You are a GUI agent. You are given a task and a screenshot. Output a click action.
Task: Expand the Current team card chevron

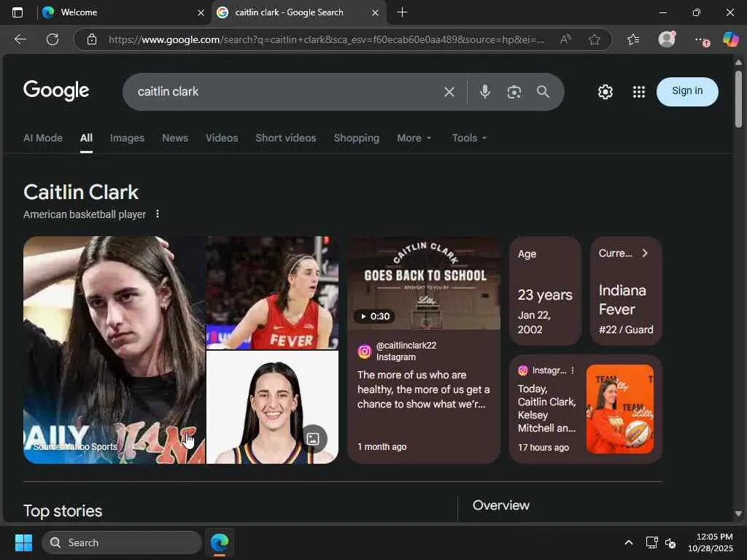tap(645, 253)
